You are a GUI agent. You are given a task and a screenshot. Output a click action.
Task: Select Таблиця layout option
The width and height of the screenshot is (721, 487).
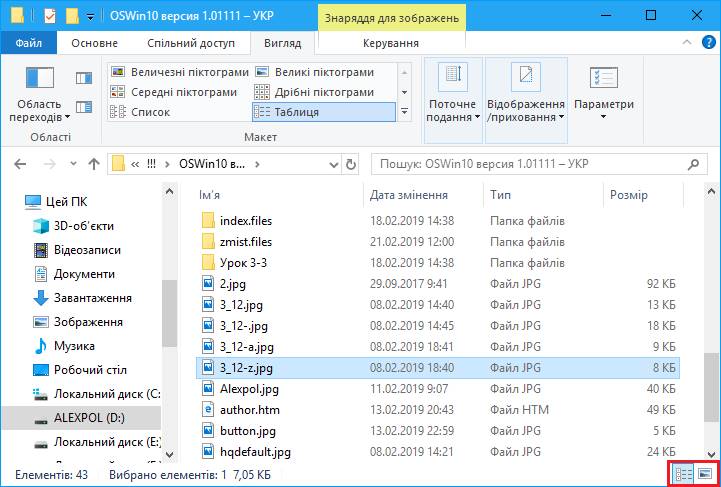[324, 112]
